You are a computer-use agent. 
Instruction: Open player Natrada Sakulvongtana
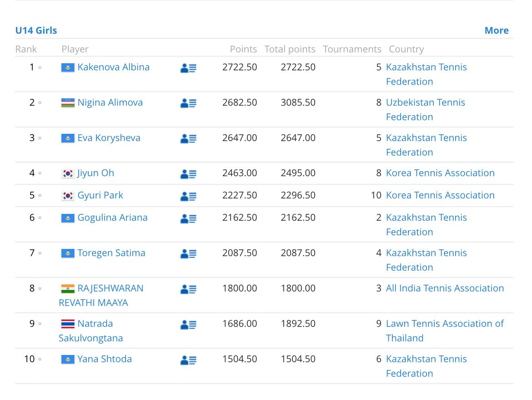click(x=90, y=331)
